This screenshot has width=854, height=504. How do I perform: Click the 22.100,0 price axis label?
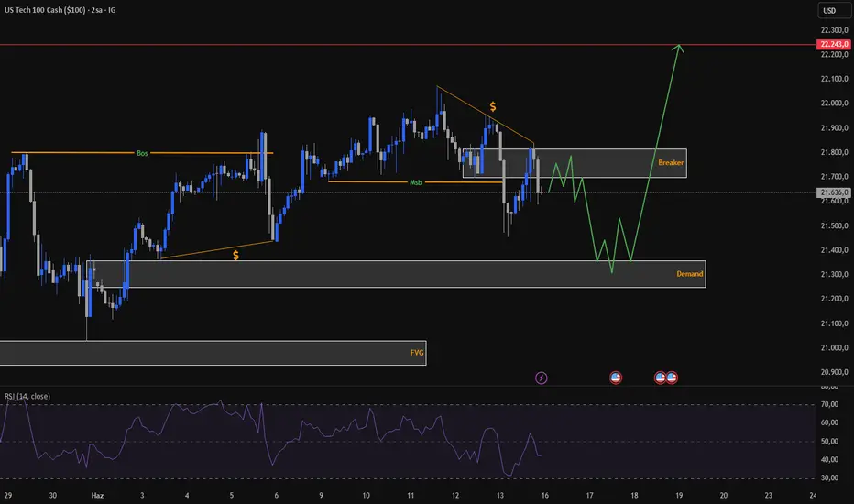coord(834,79)
